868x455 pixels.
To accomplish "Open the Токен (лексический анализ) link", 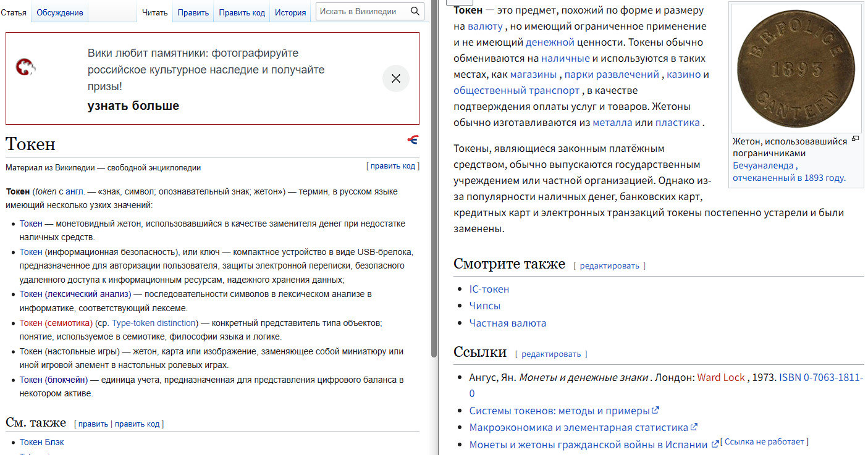I will (x=75, y=294).
